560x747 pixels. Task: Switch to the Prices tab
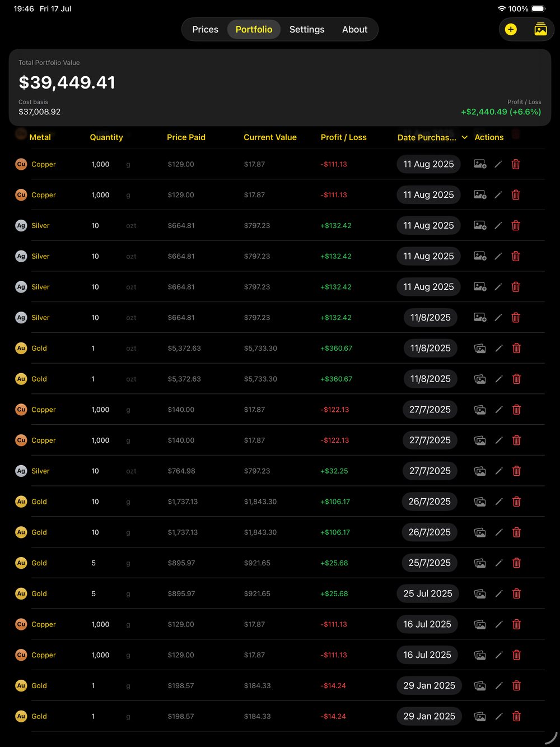coord(205,29)
